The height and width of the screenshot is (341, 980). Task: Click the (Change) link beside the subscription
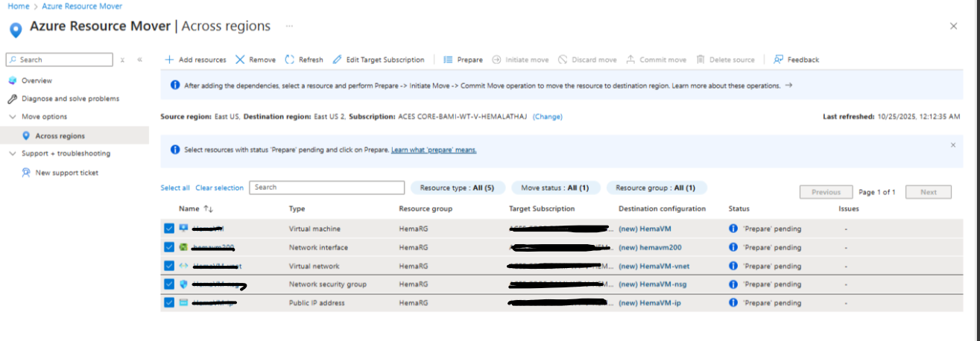pyautogui.click(x=548, y=117)
